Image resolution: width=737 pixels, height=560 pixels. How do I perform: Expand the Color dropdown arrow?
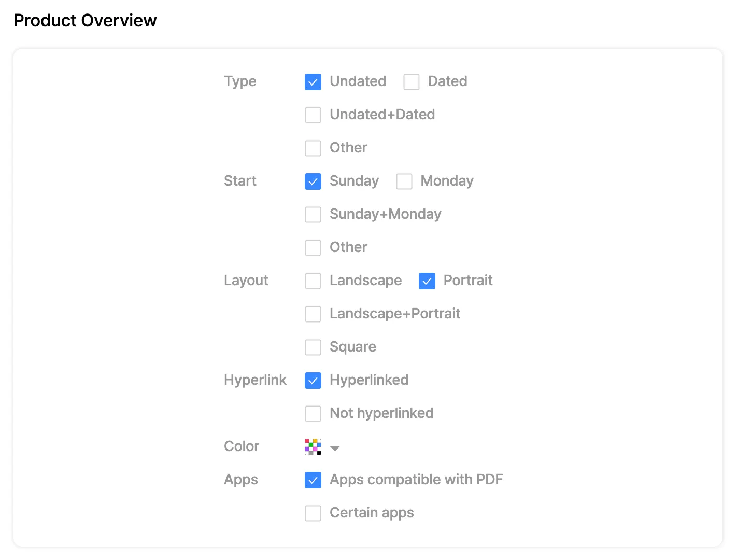click(335, 449)
